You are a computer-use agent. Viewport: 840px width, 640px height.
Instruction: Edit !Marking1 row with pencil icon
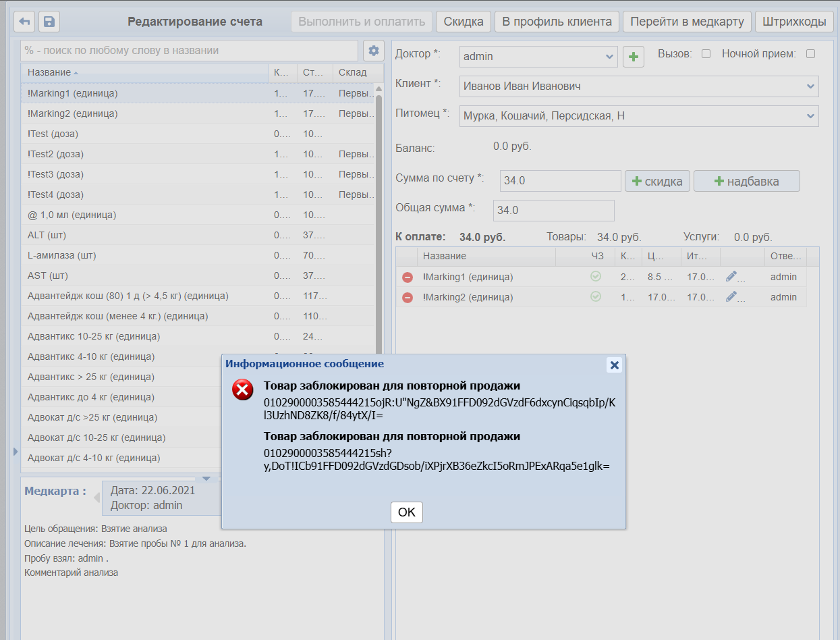[x=731, y=276]
